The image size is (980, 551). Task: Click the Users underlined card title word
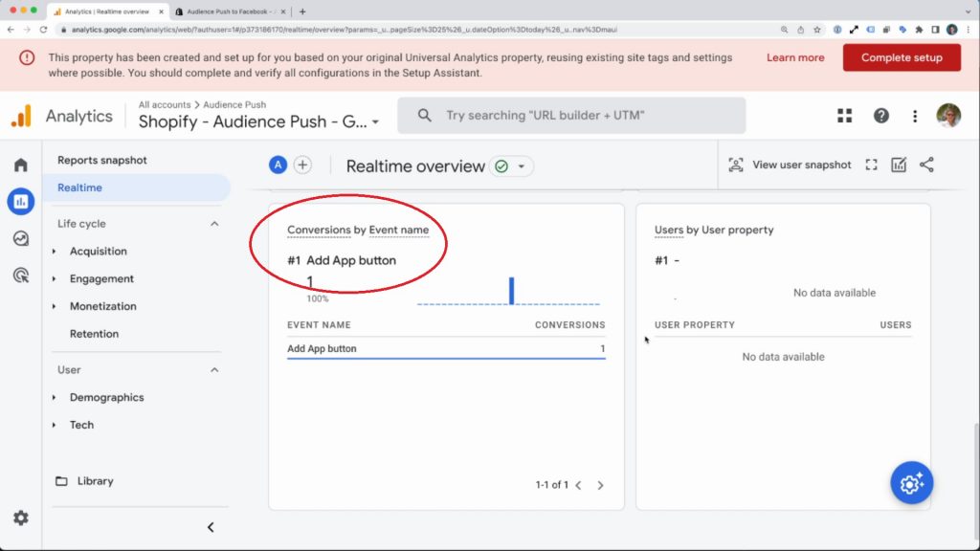[669, 230]
